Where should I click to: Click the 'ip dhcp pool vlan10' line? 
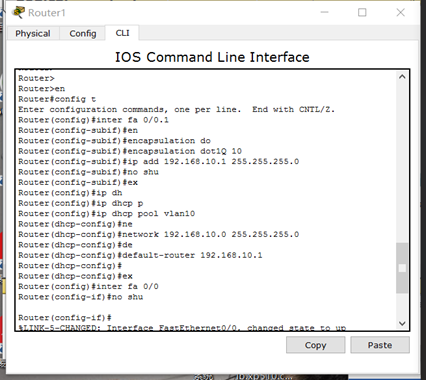107,213
